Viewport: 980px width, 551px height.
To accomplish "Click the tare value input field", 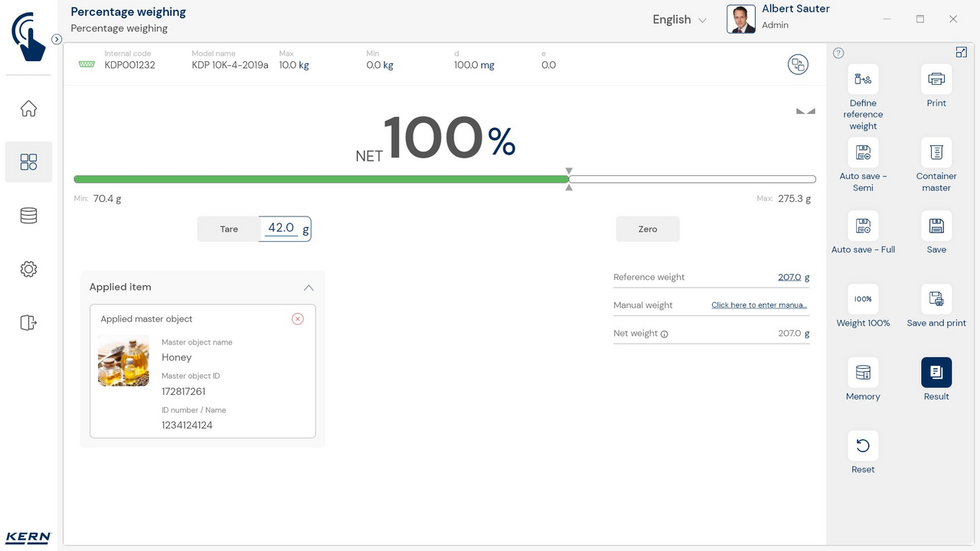I will pos(281,228).
